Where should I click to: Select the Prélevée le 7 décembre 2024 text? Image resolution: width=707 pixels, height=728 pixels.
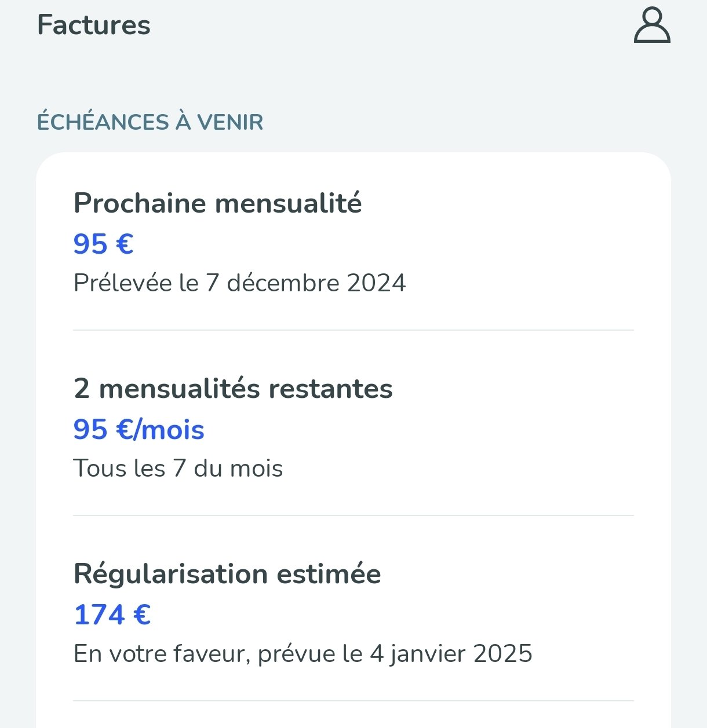[240, 283]
